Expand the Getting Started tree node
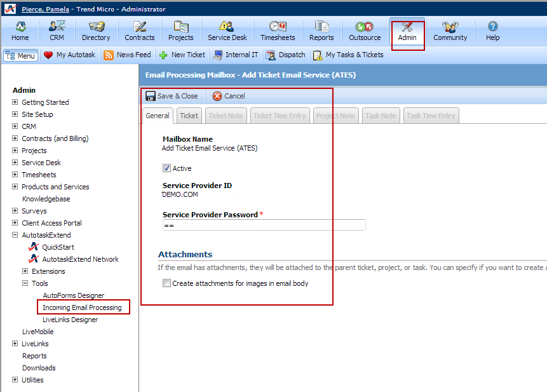The height and width of the screenshot is (392, 547). [15, 102]
